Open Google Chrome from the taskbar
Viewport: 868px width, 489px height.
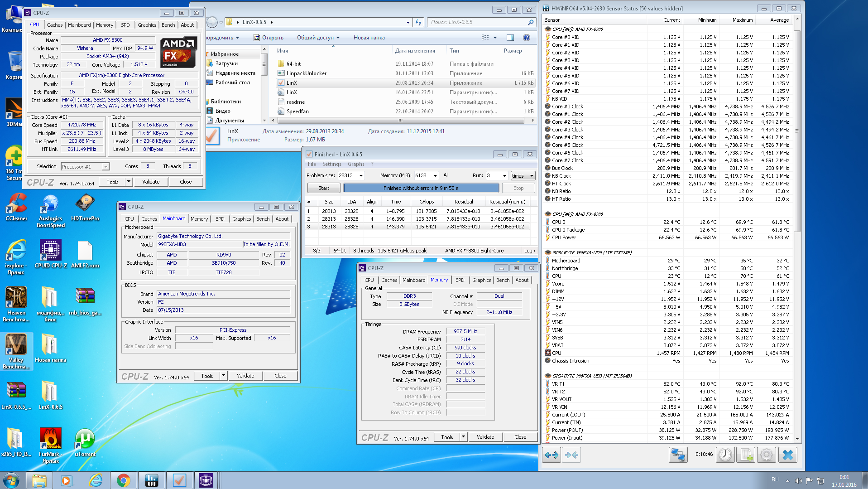coord(123,480)
